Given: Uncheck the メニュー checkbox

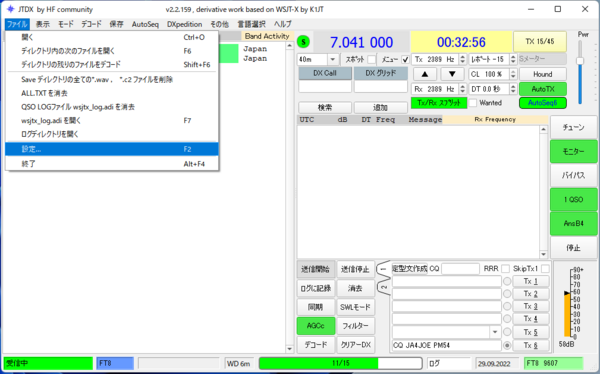Looking at the screenshot, I should coord(405,60).
